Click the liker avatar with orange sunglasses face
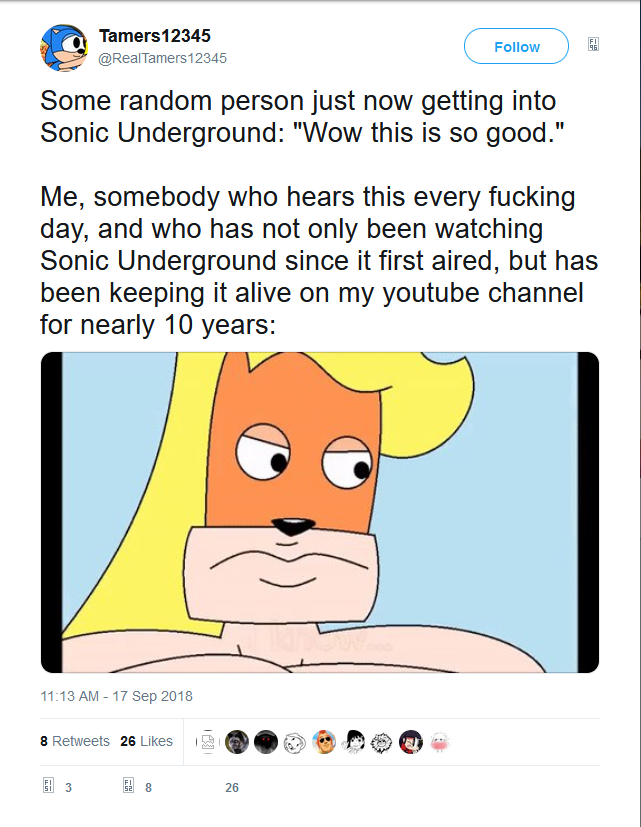This screenshot has height=827, width=641. pos(324,742)
